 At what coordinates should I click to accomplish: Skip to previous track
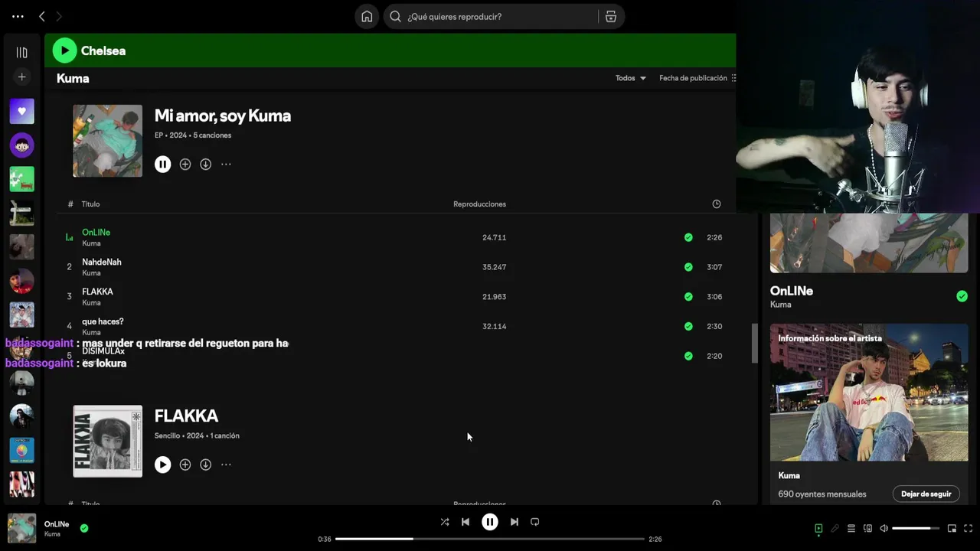click(x=465, y=522)
